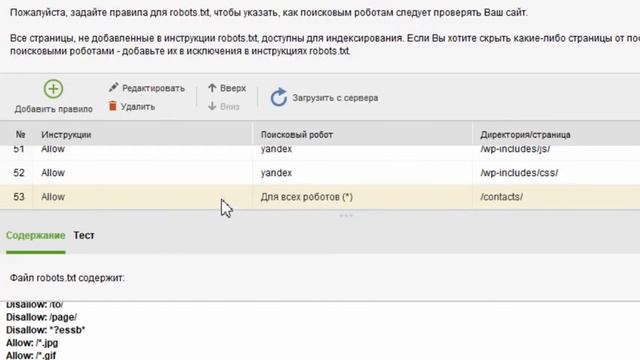Click yandex in row 52
Viewport: 640px width, 360px height.
click(x=276, y=173)
